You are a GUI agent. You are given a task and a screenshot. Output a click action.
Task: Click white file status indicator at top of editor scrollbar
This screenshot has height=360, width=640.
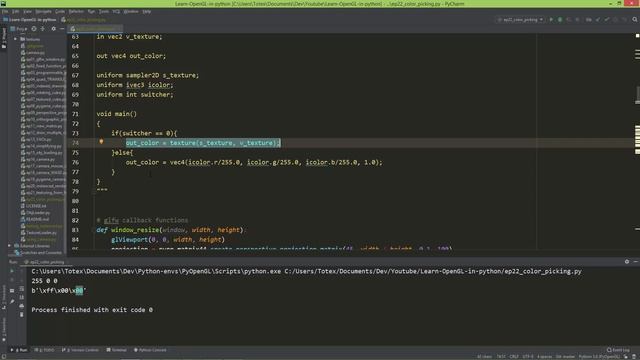pos(637,36)
